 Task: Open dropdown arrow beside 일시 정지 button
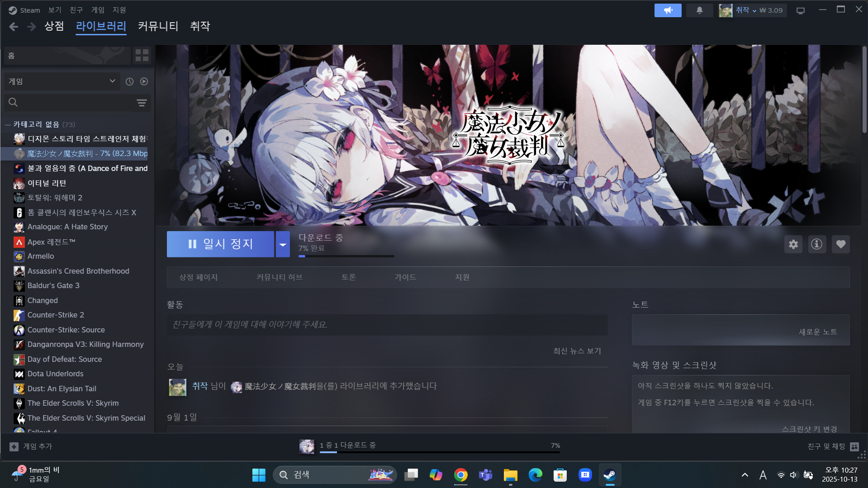pyautogui.click(x=283, y=244)
